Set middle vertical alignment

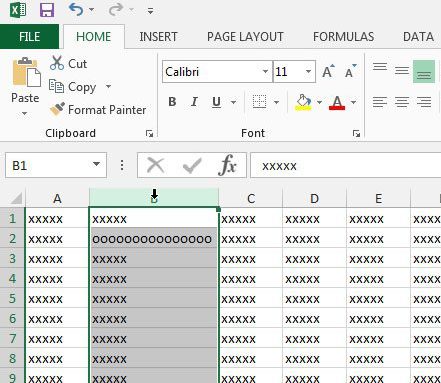click(402, 71)
